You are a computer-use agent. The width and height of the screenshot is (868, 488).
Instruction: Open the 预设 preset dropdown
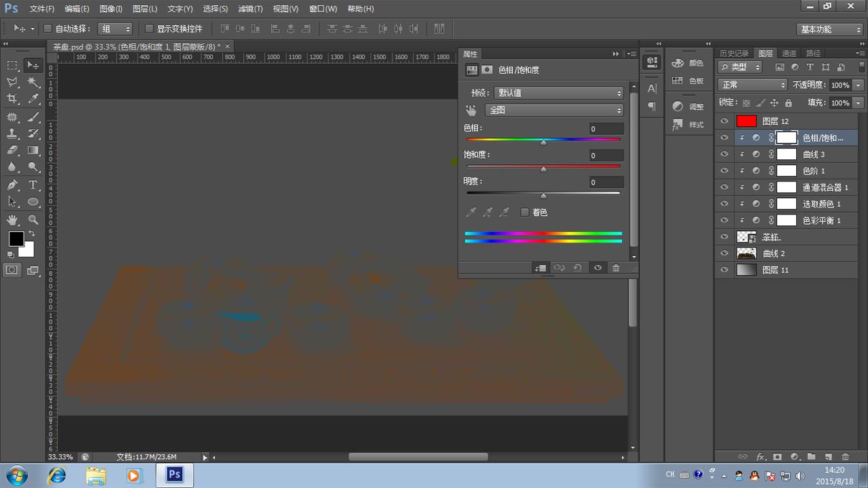point(559,93)
